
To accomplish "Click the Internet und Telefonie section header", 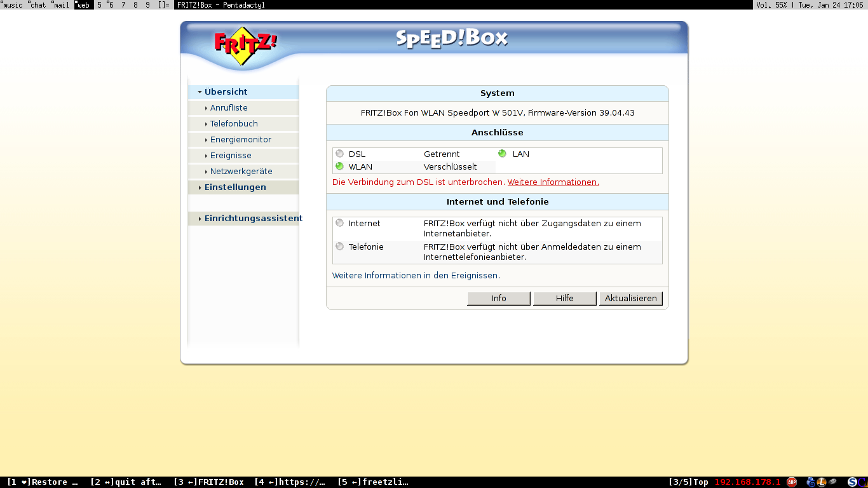I will click(x=498, y=202).
